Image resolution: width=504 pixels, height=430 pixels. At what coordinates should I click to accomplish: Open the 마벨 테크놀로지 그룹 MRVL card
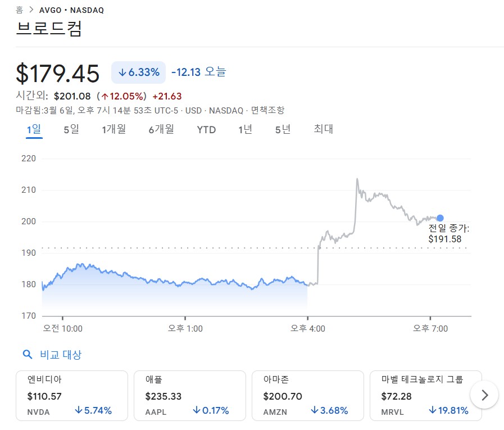pos(425,396)
